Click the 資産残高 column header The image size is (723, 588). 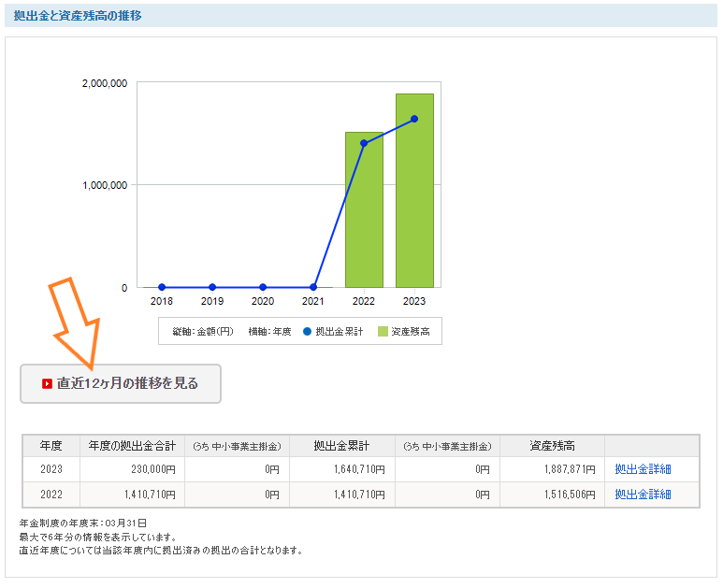point(553,446)
